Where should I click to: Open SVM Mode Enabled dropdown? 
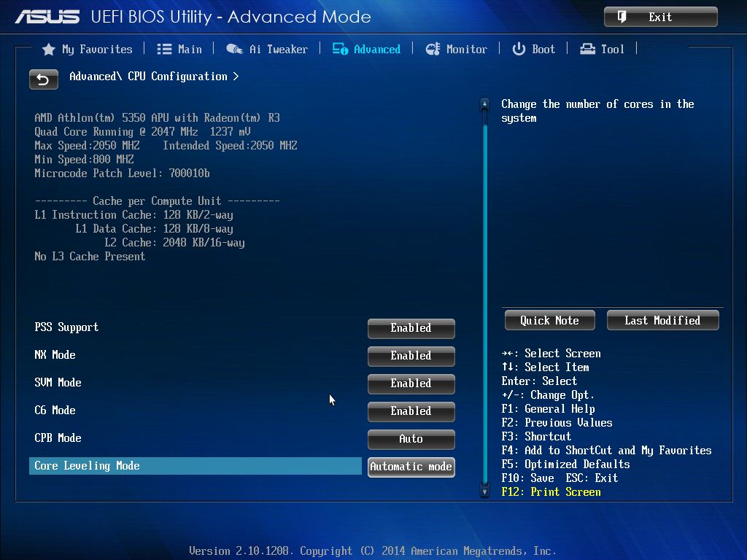(x=411, y=384)
